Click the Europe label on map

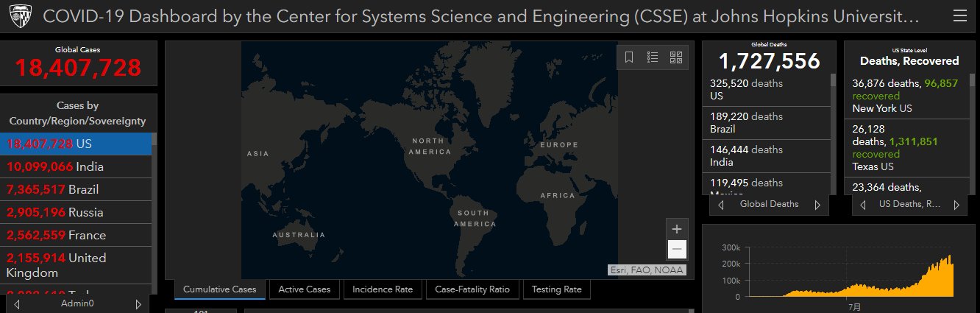[x=559, y=145]
